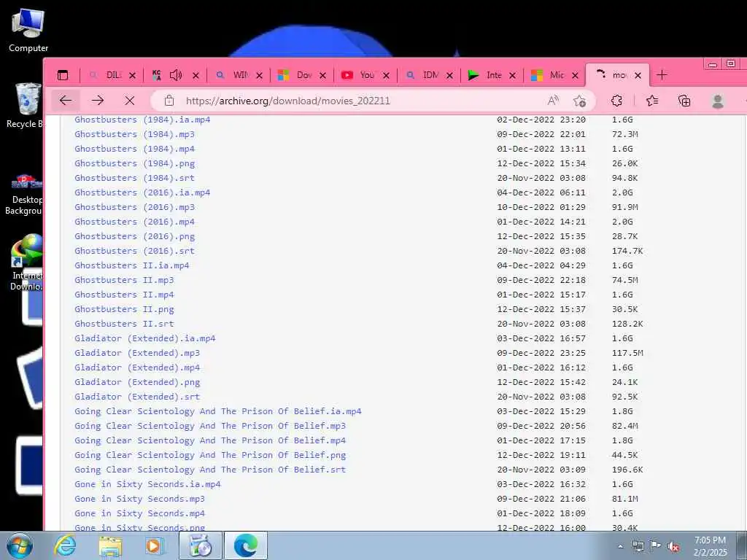Close the DIL search tab
Screen dimensions: 747x560
coord(133,75)
